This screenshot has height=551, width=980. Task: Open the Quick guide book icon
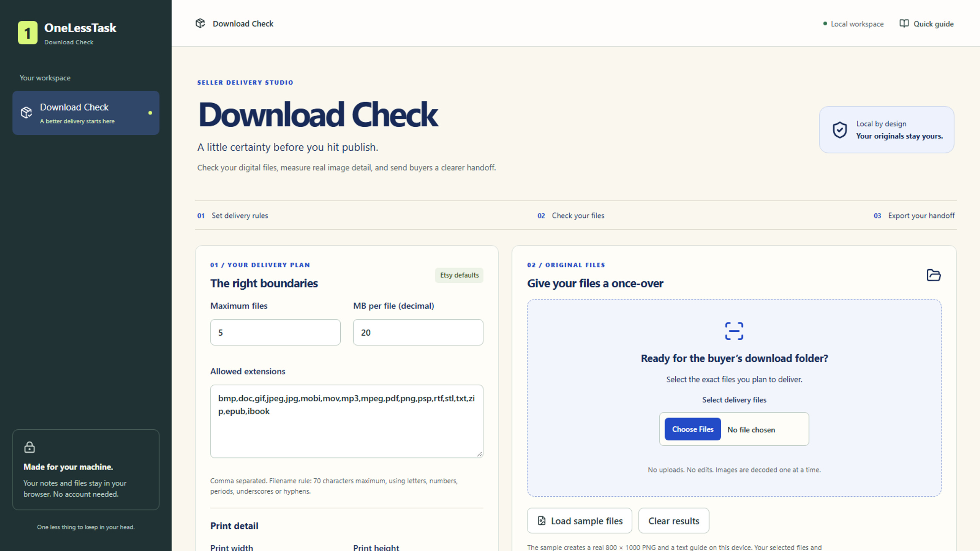[904, 24]
